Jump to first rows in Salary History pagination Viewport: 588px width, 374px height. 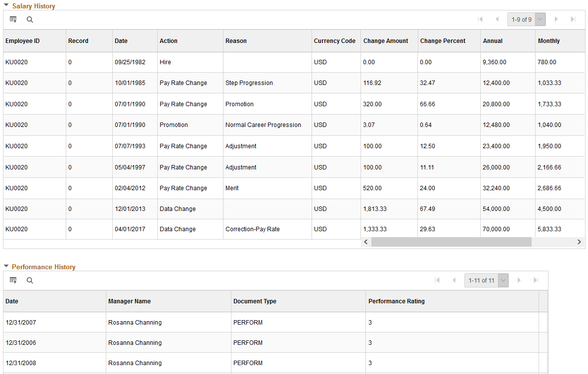[x=480, y=19]
